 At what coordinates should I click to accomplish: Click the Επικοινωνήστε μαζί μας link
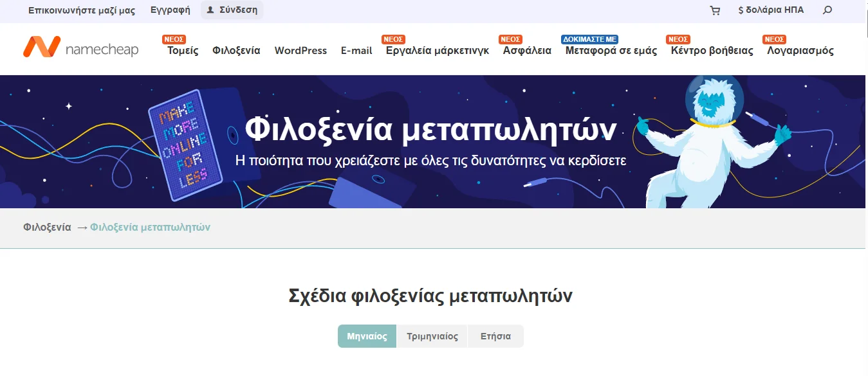(82, 10)
